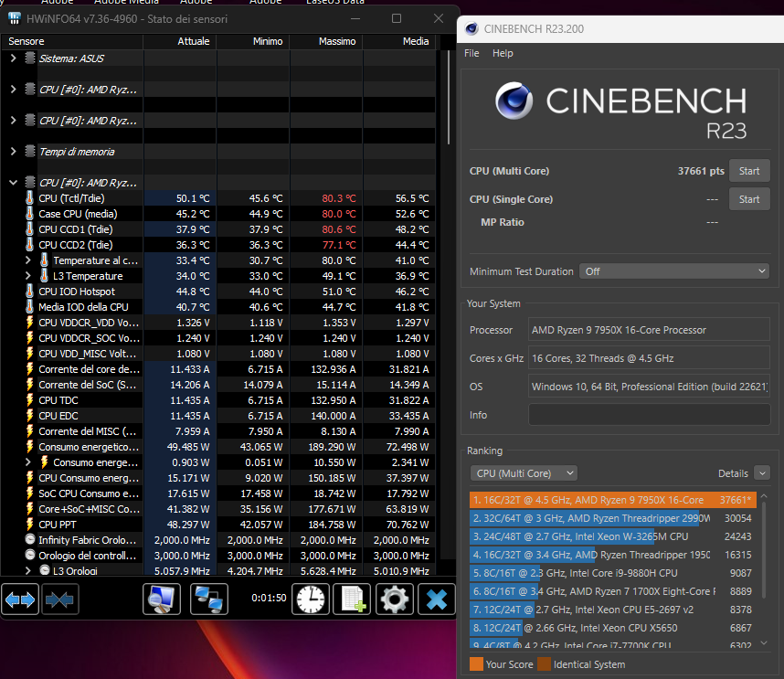Expand the L3 Temperature subgroup
The height and width of the screenshot is (679, 784).
(x=28, y=275)
